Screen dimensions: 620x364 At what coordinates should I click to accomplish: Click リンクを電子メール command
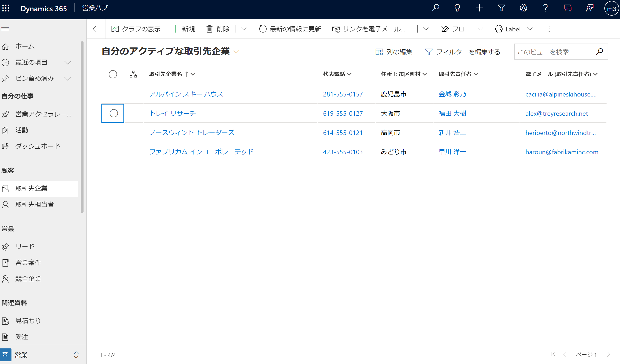pos(369,29)
